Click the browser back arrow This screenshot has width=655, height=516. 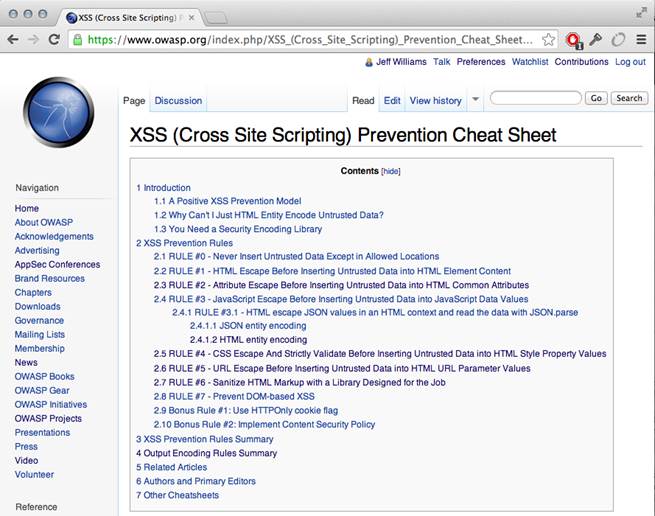point(13,40)
